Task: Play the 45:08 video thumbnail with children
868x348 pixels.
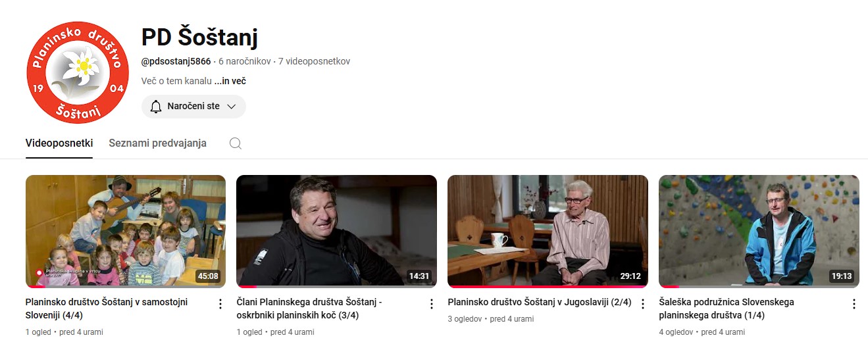Action: [126, 231]
